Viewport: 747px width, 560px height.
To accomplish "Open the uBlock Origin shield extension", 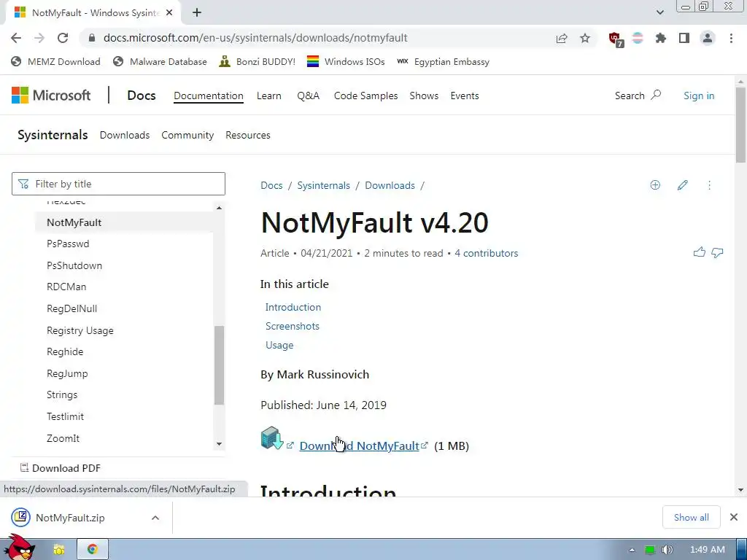I will (616, 39).
